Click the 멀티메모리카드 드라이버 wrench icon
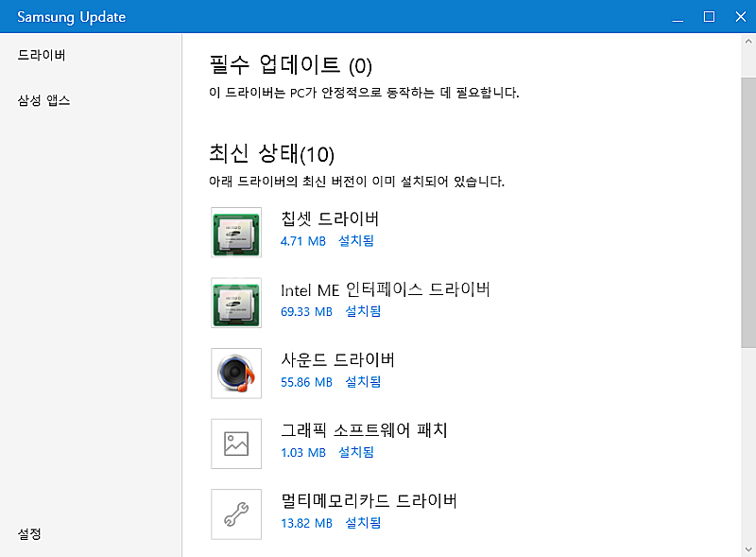756x557 pixels. (x=236, y=514)
